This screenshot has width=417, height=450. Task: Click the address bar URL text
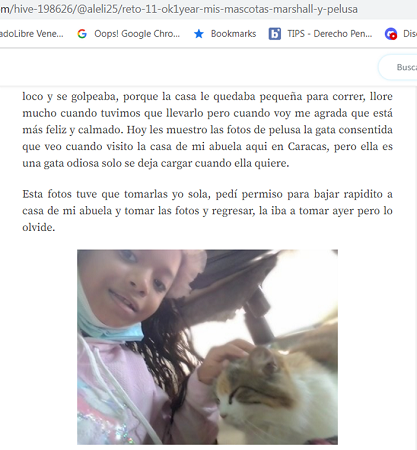point(179,9)
